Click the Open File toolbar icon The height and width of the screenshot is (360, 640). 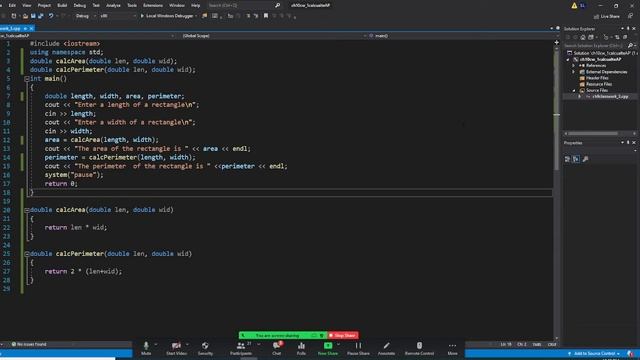click(25, 16)
